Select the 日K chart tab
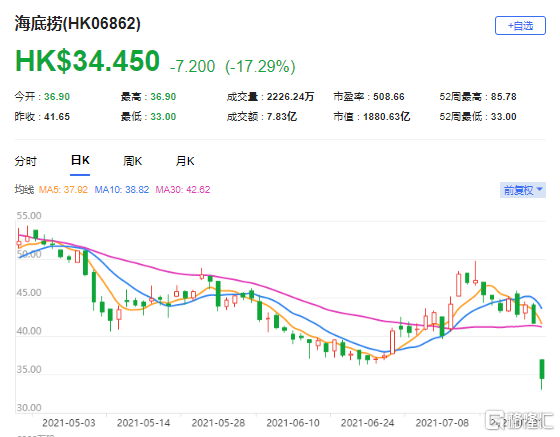This screenshot has height=437, width=560. [80, 160]
